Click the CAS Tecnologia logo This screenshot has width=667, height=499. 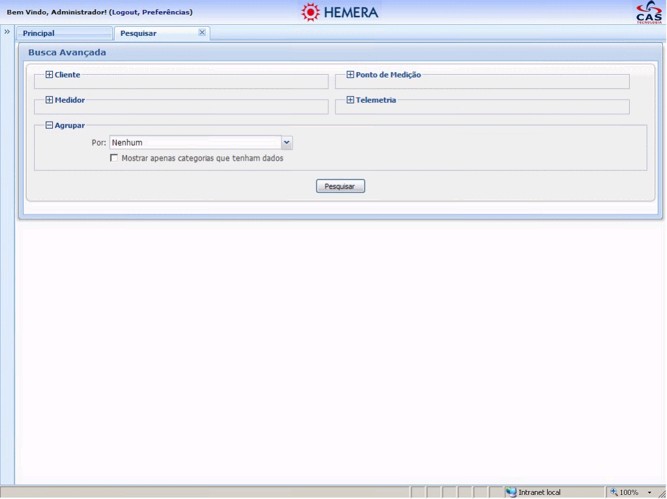click(x=648, y=12)
